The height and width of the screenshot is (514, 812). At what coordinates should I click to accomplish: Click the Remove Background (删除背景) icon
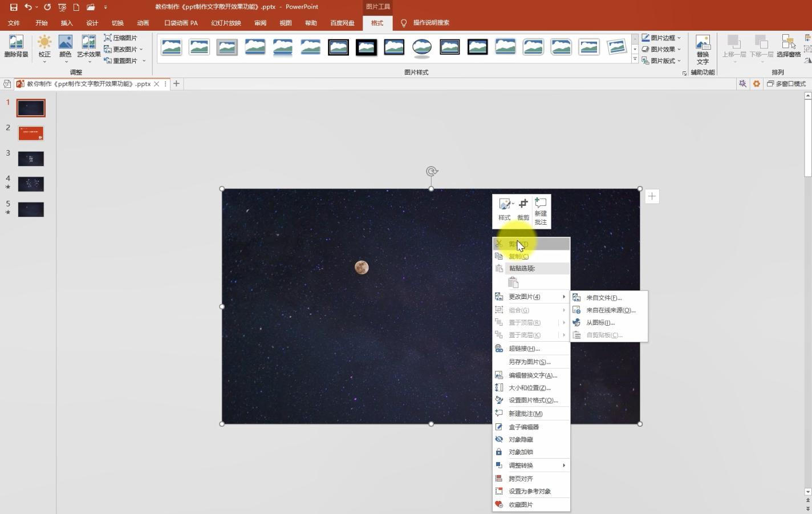click(x=16, y=46)
